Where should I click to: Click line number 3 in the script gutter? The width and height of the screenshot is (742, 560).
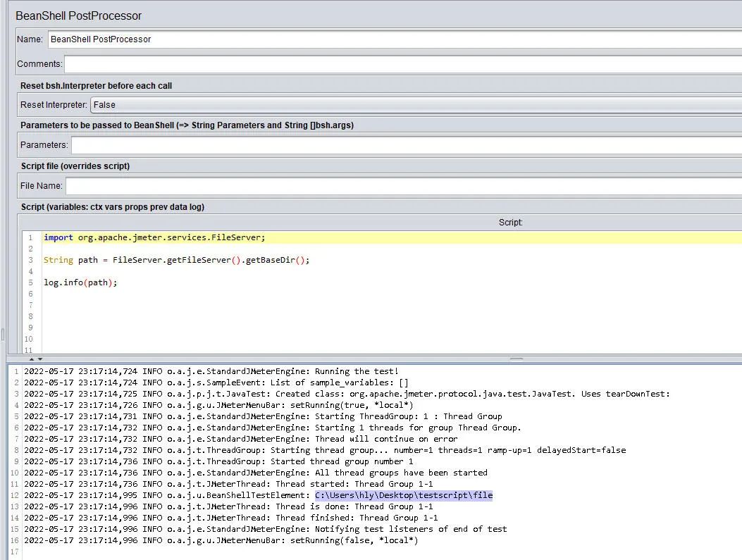tap(30, 260)
